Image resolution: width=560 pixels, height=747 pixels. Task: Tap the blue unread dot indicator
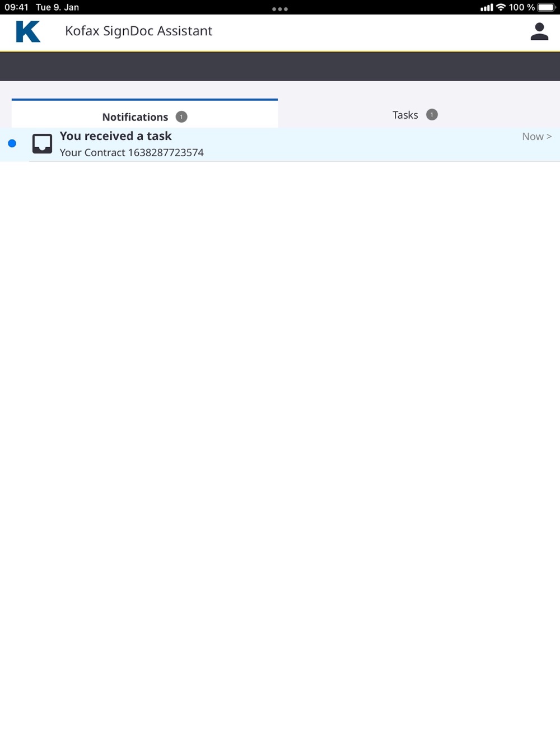coord(12,143)
